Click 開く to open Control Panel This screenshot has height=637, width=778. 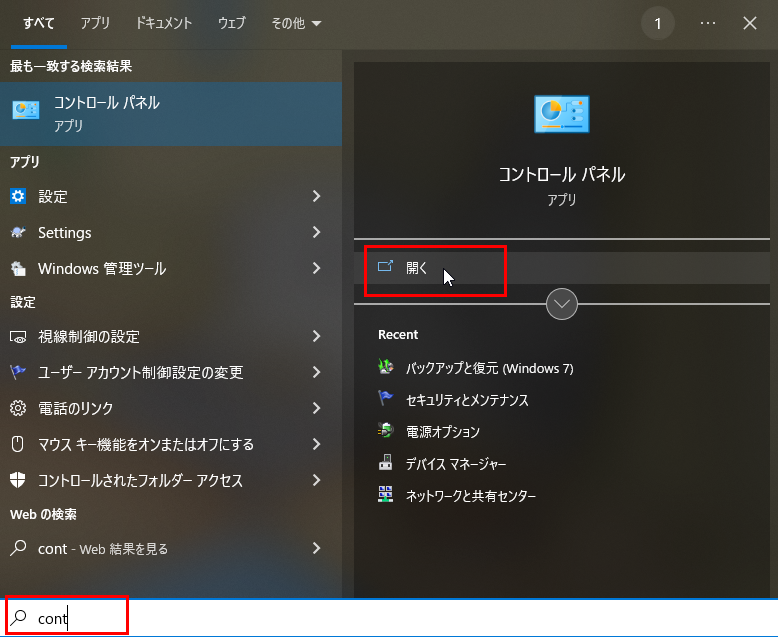click(x=562, y=268)
